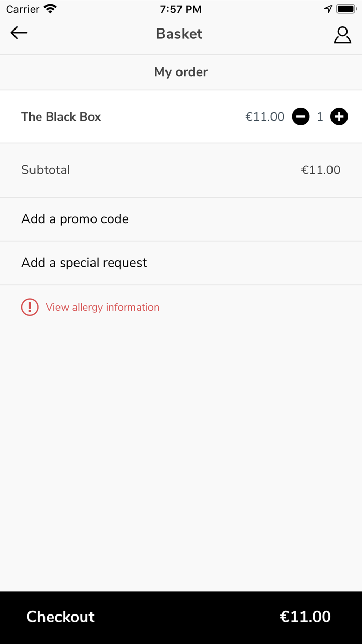Open the user profile icon

[x=342, y=35]
